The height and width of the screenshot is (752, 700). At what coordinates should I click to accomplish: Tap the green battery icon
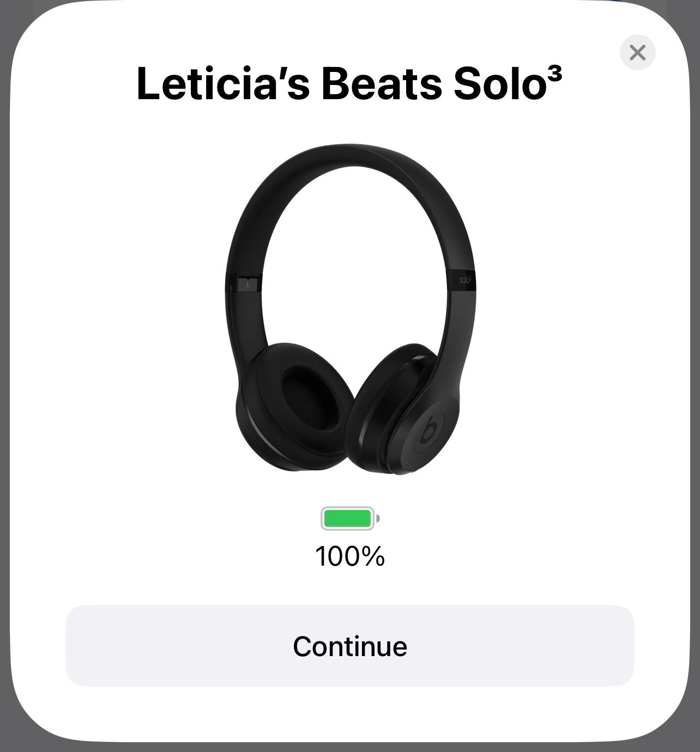point(348,518)
